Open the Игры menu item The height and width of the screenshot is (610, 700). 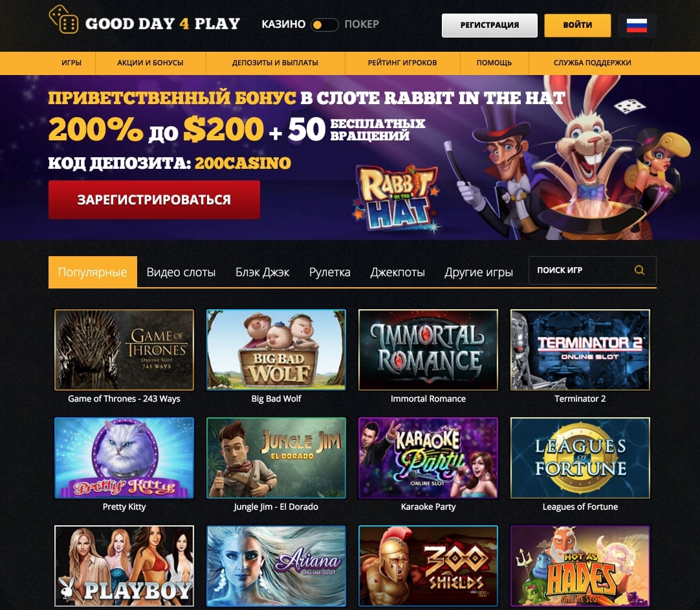(x=71, y=63)
